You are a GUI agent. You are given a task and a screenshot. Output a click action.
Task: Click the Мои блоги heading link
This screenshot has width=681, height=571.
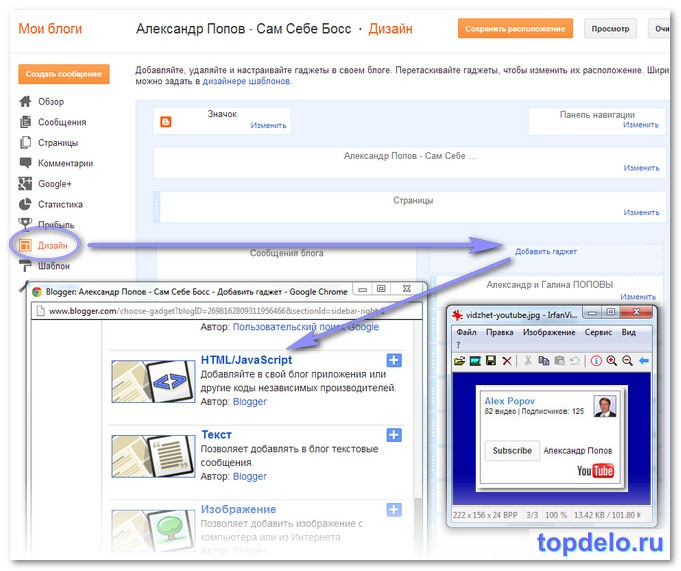pos(50,29)
